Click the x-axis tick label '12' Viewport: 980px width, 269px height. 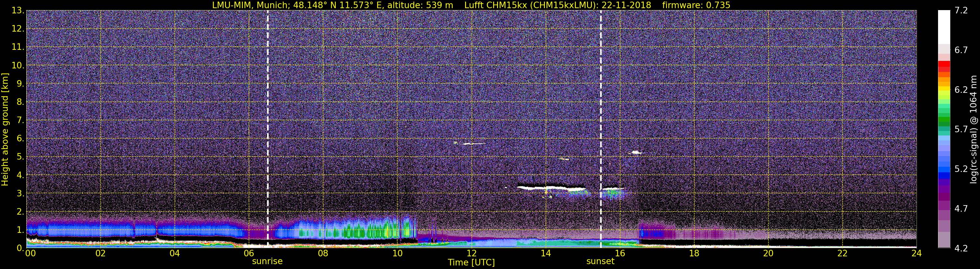[471, 253]
